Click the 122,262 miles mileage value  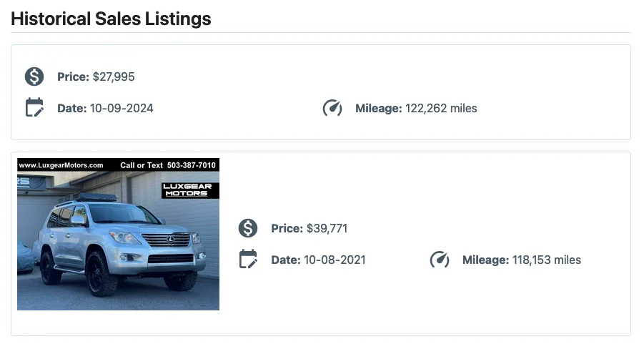point(441,109)
